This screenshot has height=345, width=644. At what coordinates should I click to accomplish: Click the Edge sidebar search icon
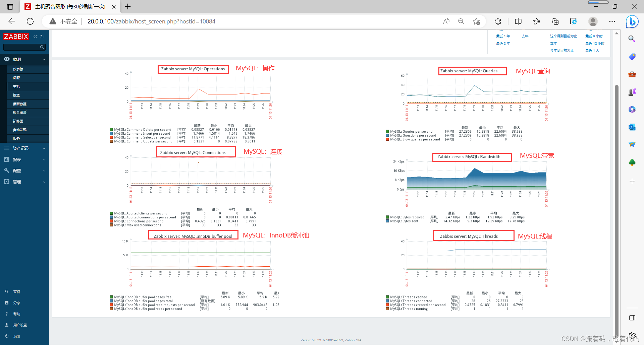click(x=632, y=39)
